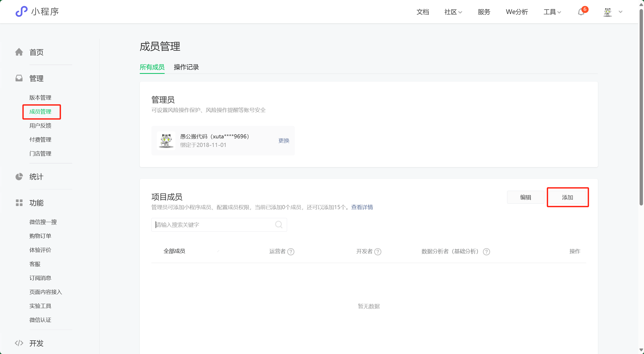Select the 开发 code icon at sidebar bottom
This screenshot has width=644, height=354.
(19, 343)
